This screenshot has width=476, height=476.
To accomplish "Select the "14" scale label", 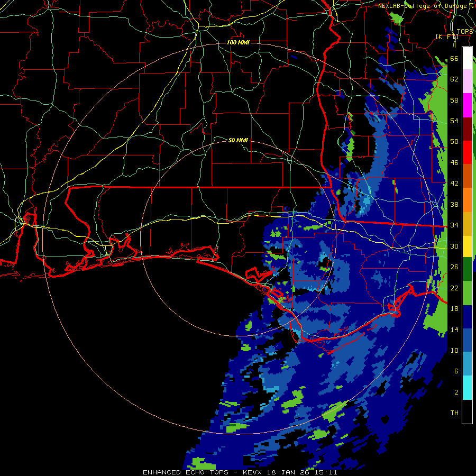I will 454,329.
